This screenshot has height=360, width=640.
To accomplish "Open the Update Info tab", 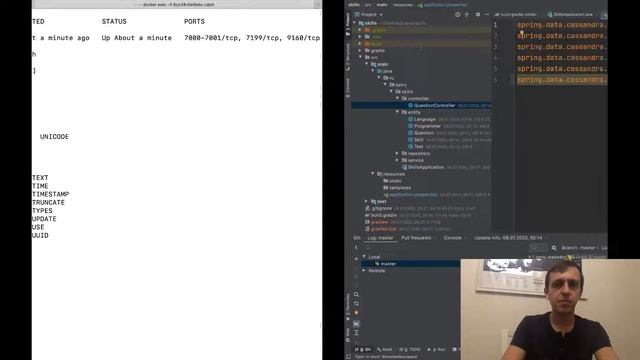I will 508,238.
